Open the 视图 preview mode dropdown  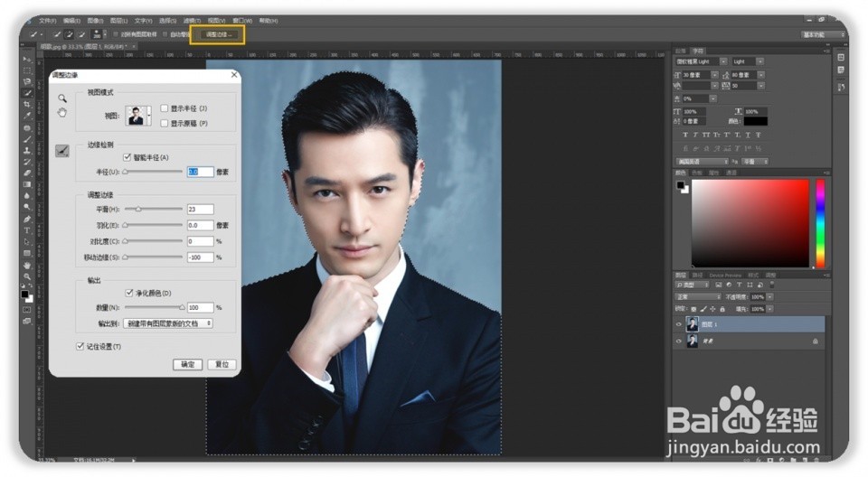pyautogui.click(x=138, y=116)
